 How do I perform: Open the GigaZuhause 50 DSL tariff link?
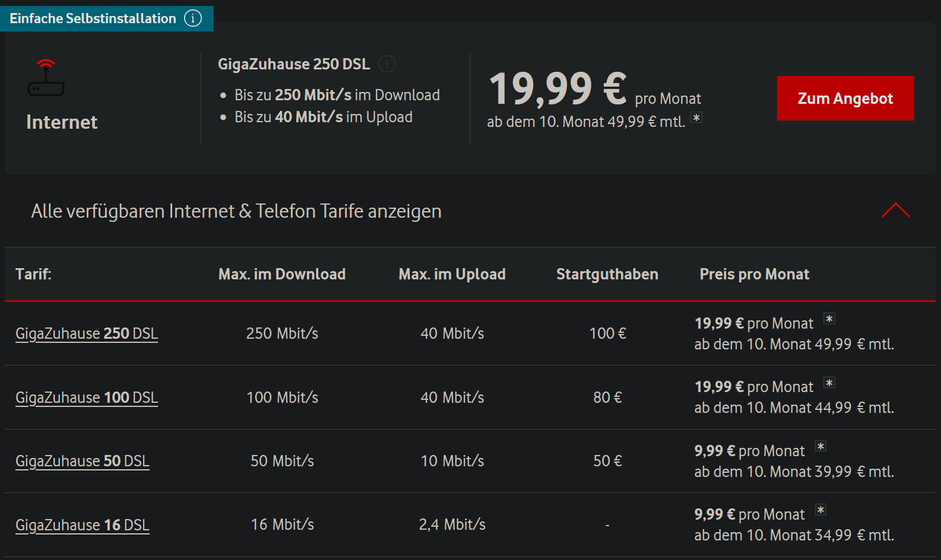[x=83, y=461]
